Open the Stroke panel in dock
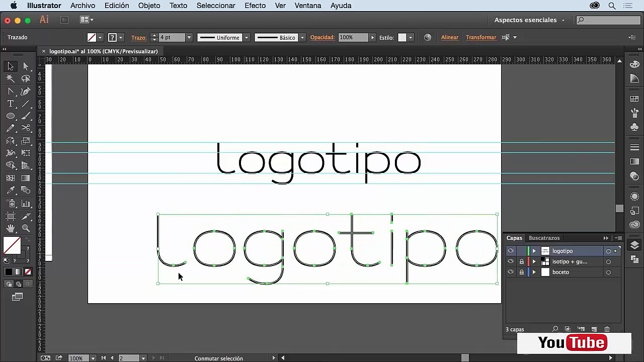 (x=634, y=147)
